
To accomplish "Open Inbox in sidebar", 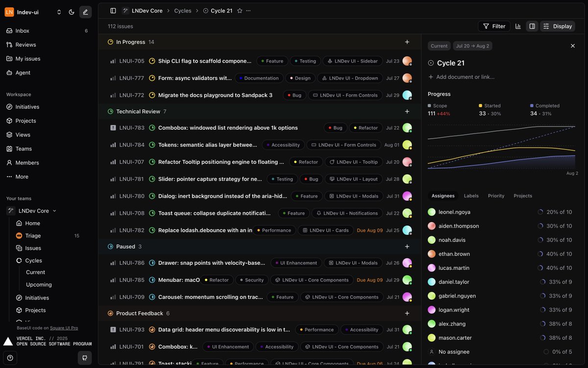I will (x=47, y=30).
